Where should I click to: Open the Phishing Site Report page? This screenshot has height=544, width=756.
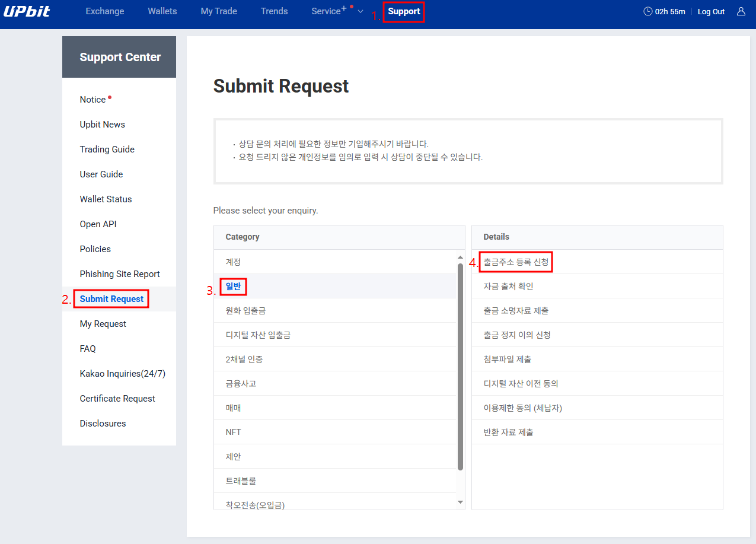pos(120,273)
